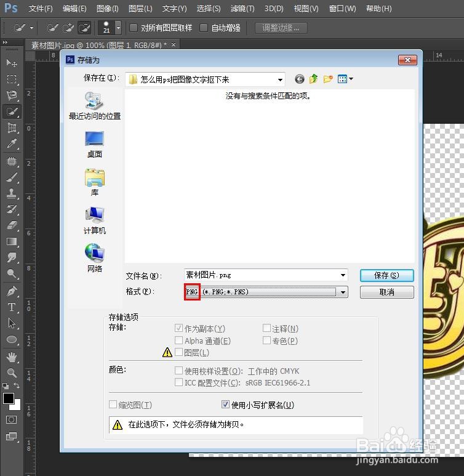The width and height of the screenshot is (464, 476).
Task: Select the Quick Selection tool in toolbox
Action: click(12, 111)
